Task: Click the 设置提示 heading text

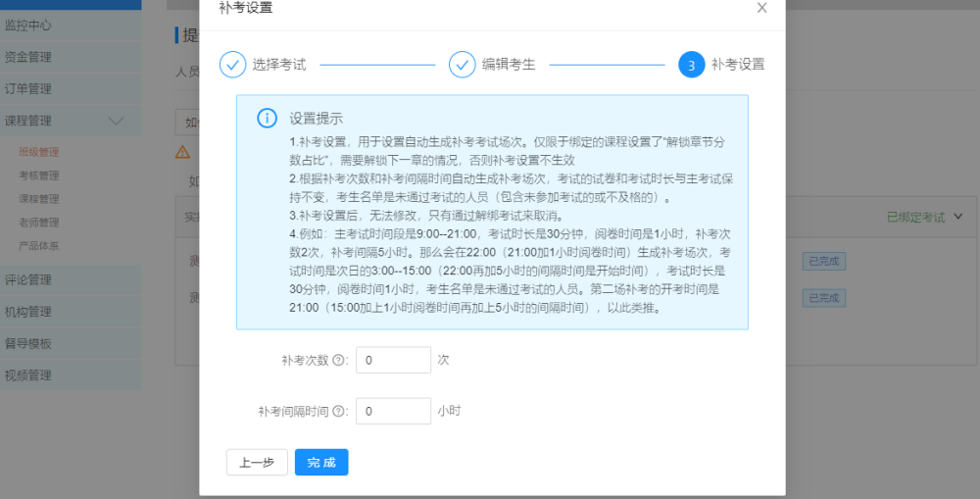Action: coord(317,119)
